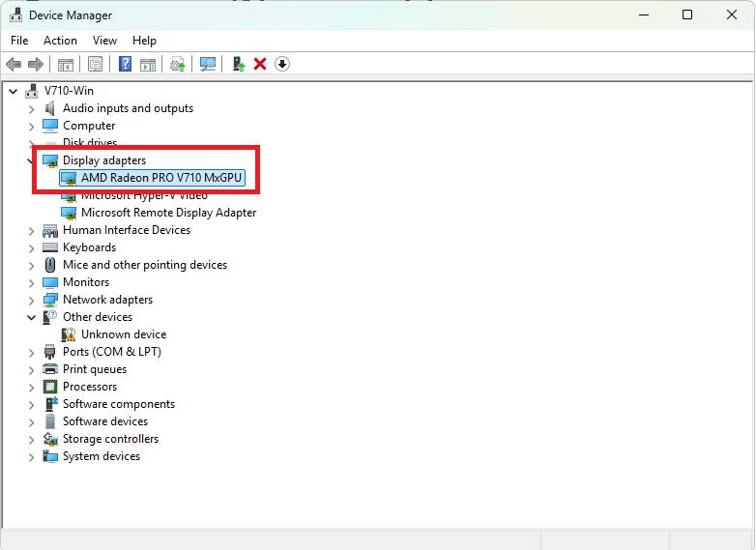The image size is (756, 550).
Task: Click the Mice and other pointing devices icon
Action: point(50,265)
